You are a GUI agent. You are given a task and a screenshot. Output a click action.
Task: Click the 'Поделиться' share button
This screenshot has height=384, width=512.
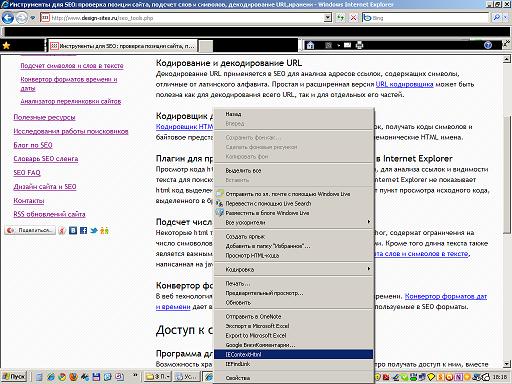30,230
